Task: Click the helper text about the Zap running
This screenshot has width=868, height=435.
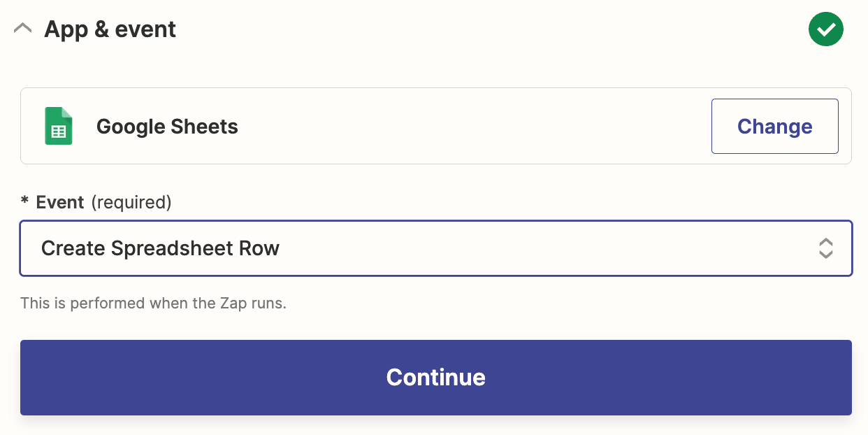Action: coord(153,304)
